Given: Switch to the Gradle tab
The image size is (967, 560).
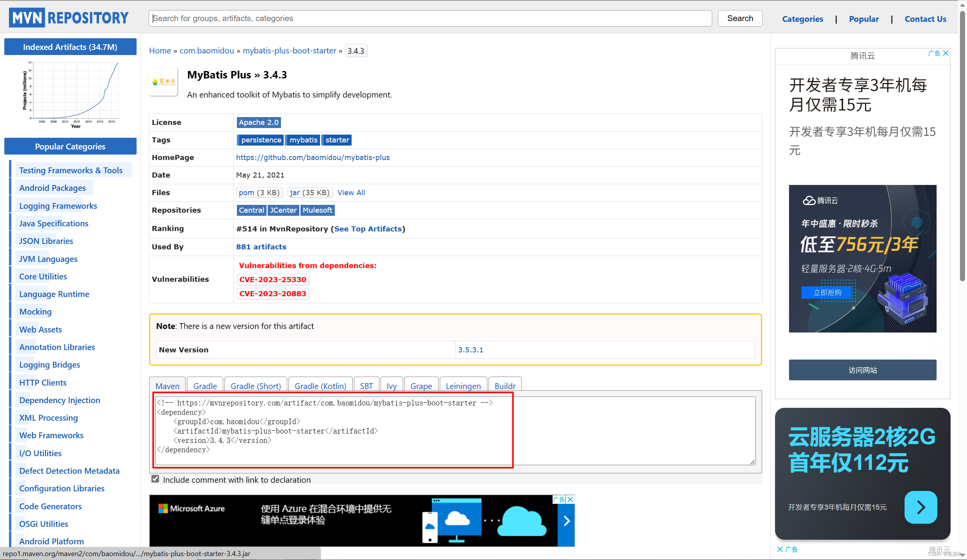Looking at the screenshot, I should pos(204,386).
